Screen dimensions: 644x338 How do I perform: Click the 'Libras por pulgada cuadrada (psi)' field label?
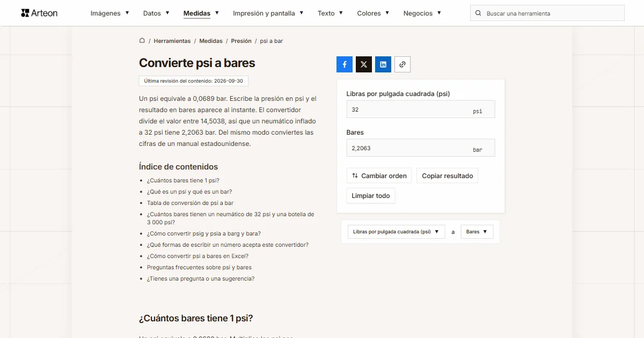(x=398, y=93)
